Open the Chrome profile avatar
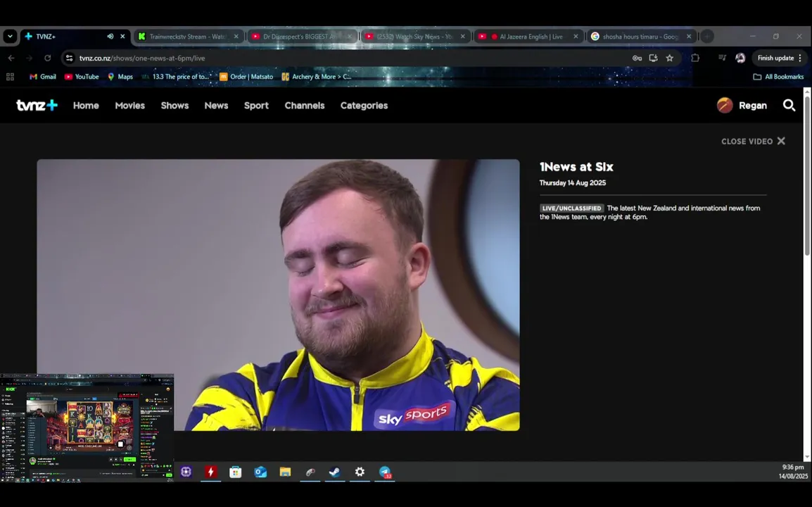 pyautogui.click(x=740, y=58)
